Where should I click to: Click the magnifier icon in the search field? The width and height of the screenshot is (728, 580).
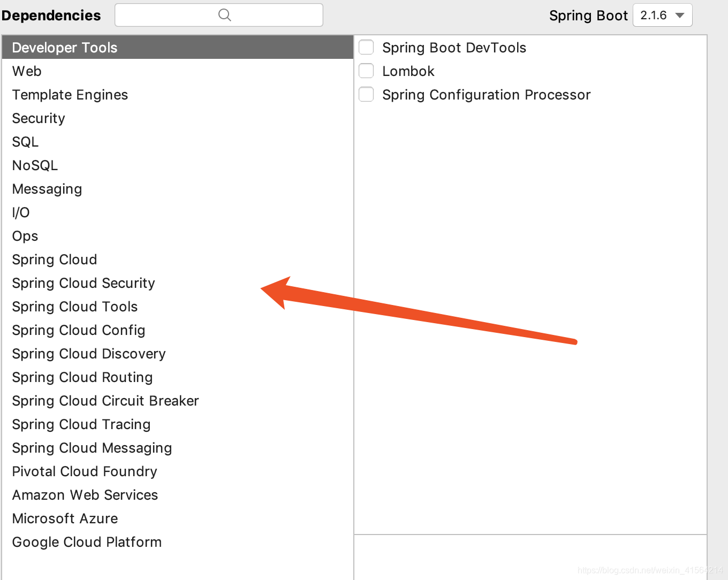[x=225, y=15]
